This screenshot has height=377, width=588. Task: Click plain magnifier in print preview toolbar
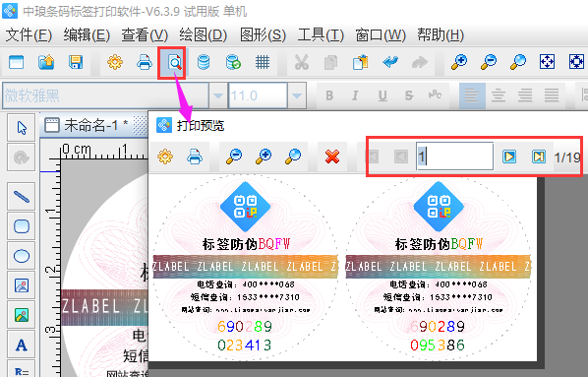(293, 157)
